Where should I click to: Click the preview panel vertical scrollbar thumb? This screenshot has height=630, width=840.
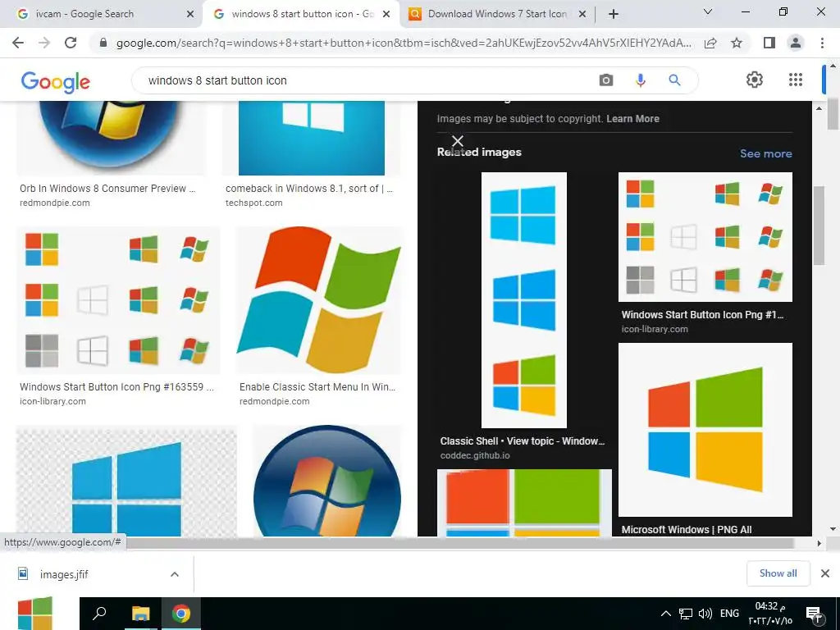pos(819,225)
